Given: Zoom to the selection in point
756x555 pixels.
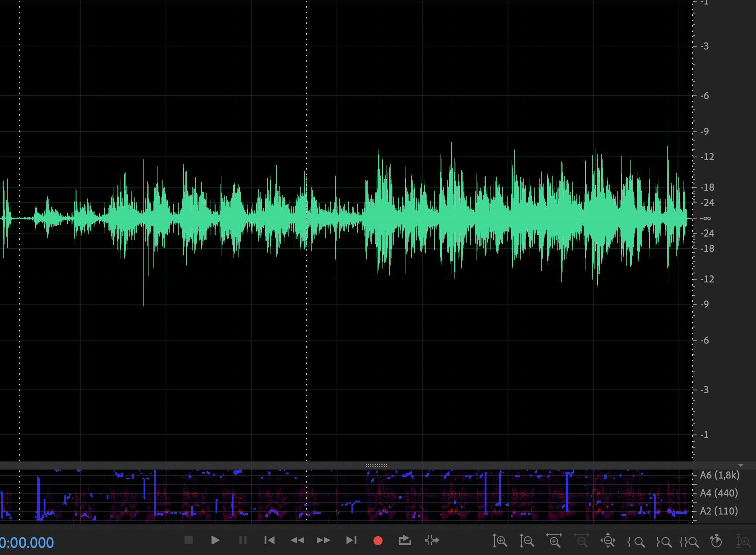Looking at the screenshot, I should point(638,541).
